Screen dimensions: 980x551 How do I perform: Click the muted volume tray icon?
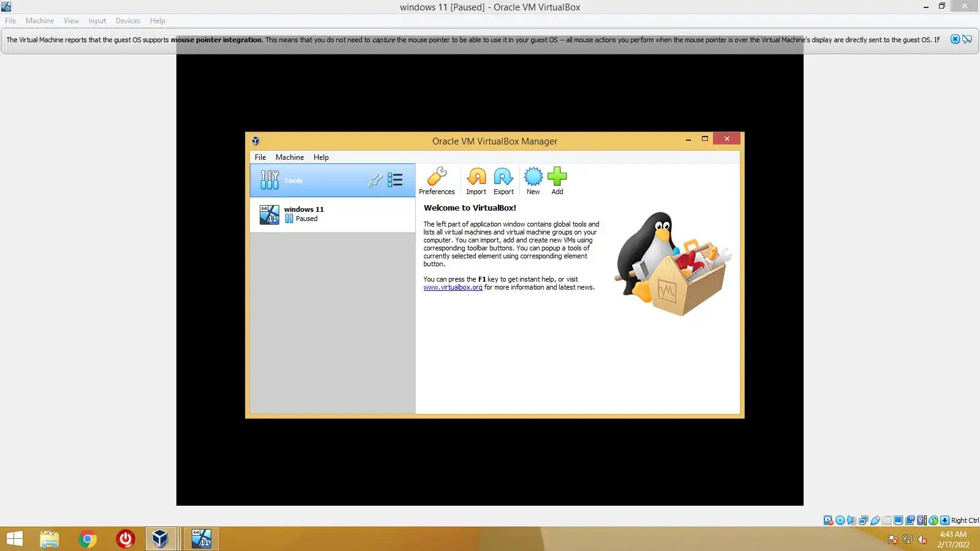[922, 539]
